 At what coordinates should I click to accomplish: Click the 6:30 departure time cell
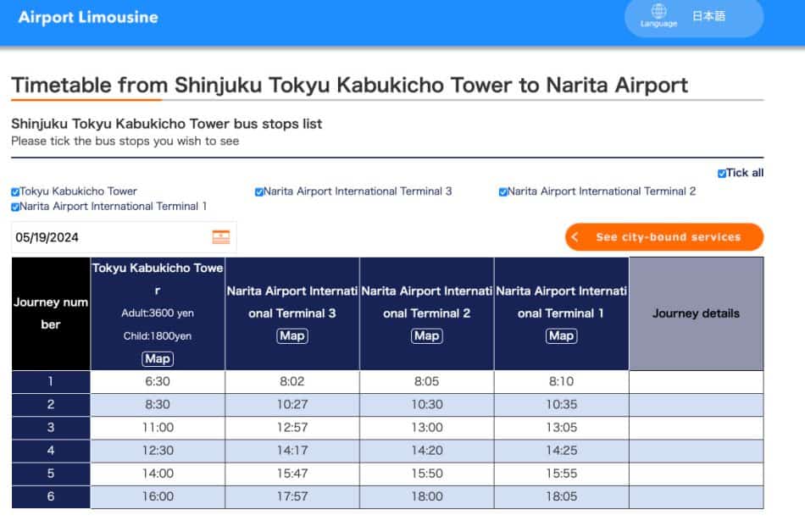coord(158,382)
